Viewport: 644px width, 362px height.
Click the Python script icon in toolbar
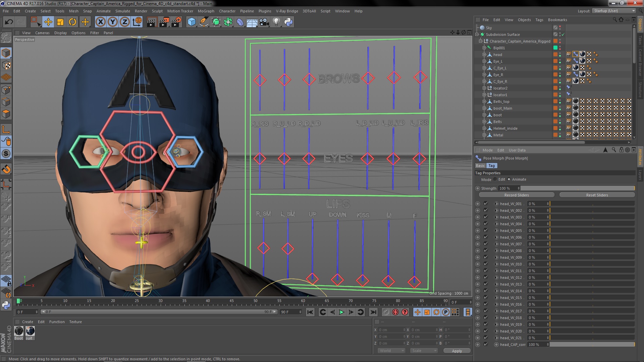pos(288,22)
